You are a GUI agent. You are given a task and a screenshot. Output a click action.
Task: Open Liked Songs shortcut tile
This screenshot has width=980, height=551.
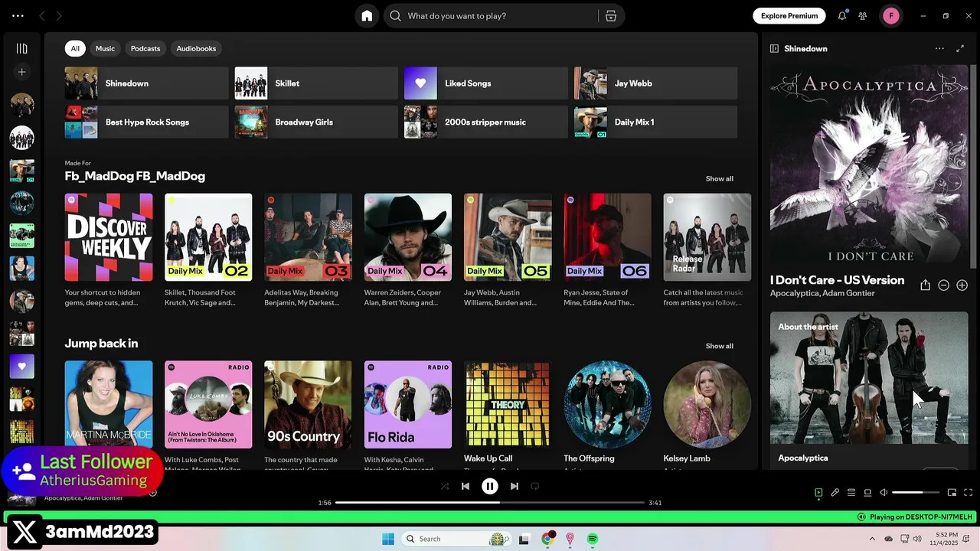click(486, 83)
